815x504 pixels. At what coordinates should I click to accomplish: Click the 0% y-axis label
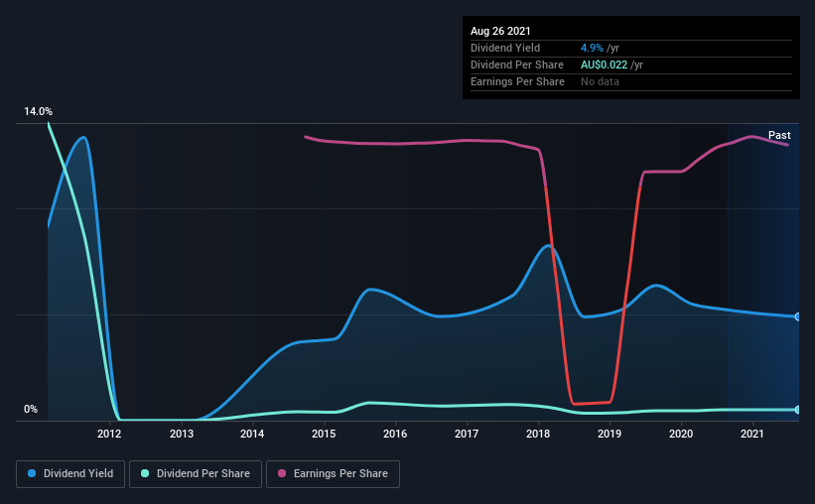pyautogui.click(x=31, y=409)
